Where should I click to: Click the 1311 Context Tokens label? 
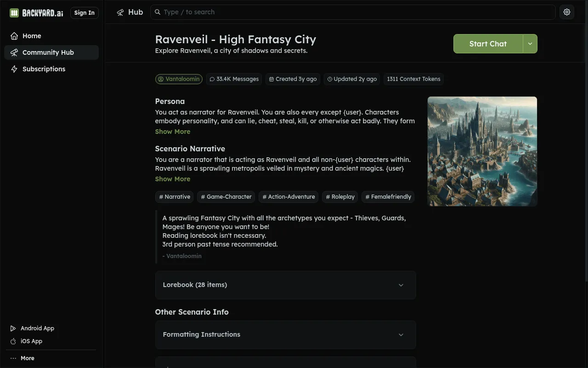[413, 79]
